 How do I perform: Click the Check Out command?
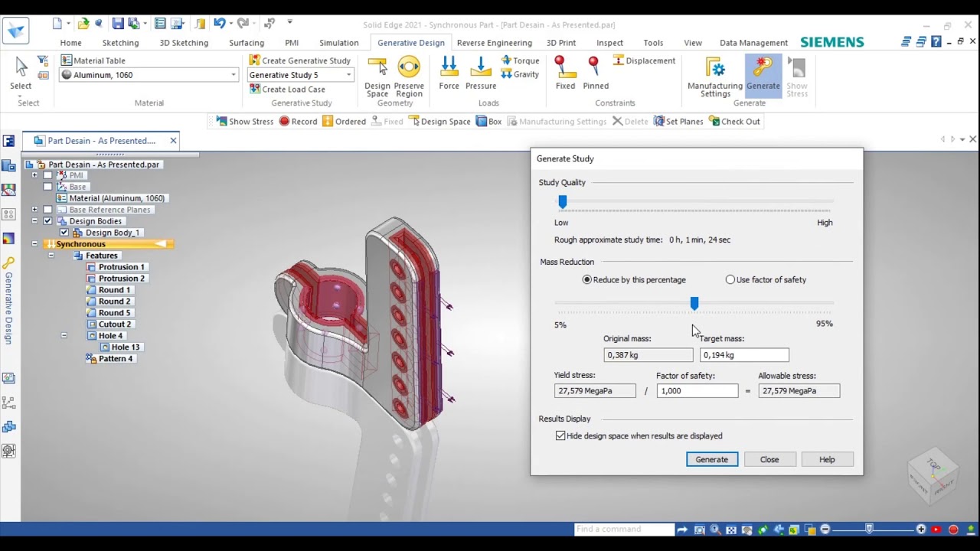click(x=734, y=121)
